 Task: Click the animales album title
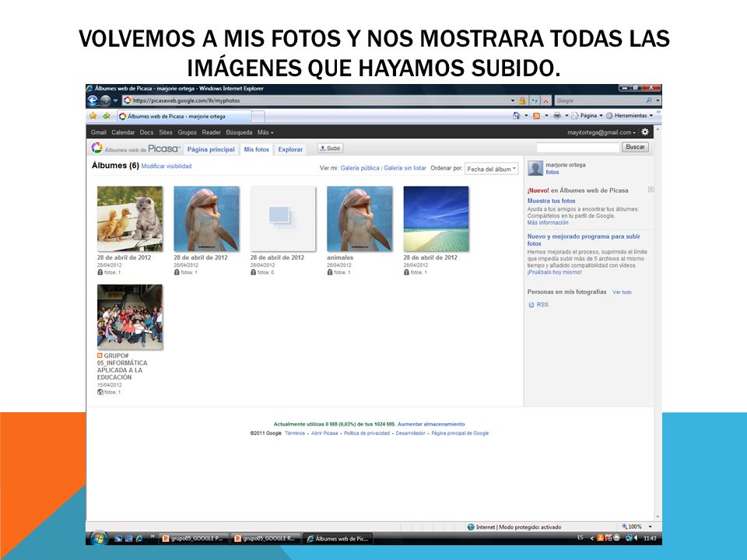(x=340, y=257)
